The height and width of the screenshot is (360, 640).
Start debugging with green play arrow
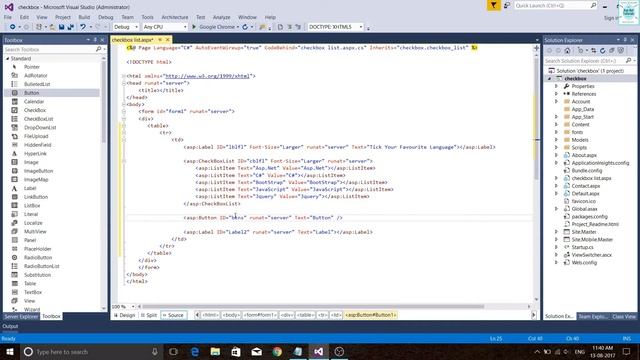click(x=194, y=27)
